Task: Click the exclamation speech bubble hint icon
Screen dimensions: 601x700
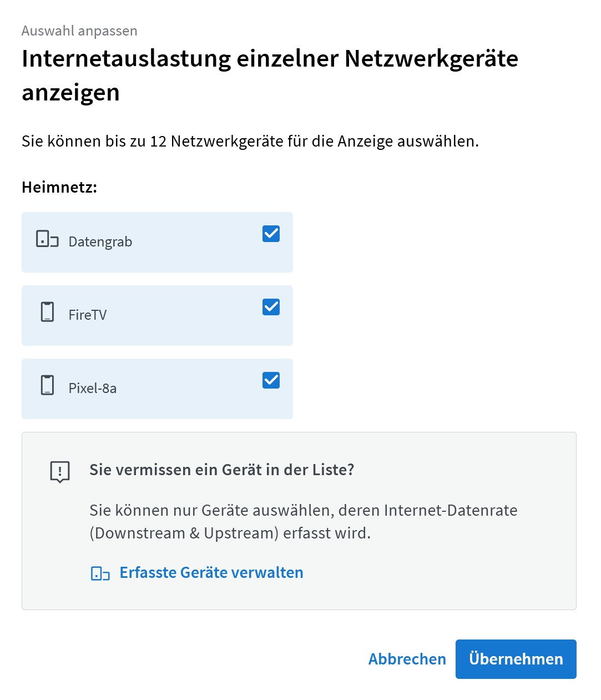Action: 60,472
